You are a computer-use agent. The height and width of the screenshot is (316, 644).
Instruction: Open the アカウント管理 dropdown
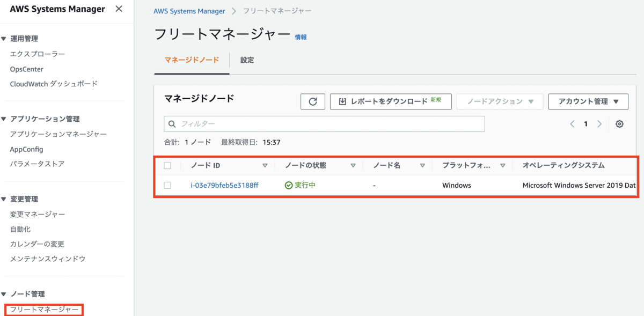(x=588, y=101)
